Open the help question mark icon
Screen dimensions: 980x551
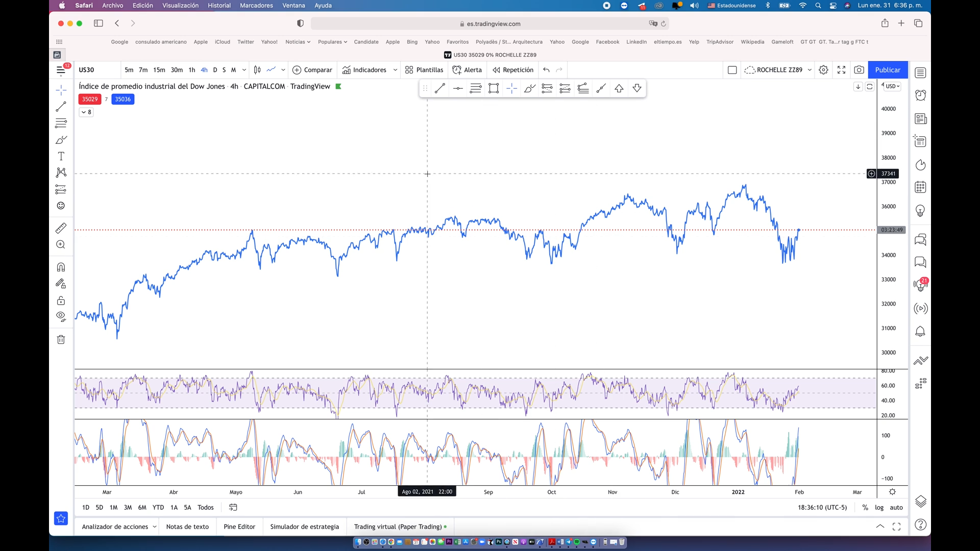[x=920, y=524]
